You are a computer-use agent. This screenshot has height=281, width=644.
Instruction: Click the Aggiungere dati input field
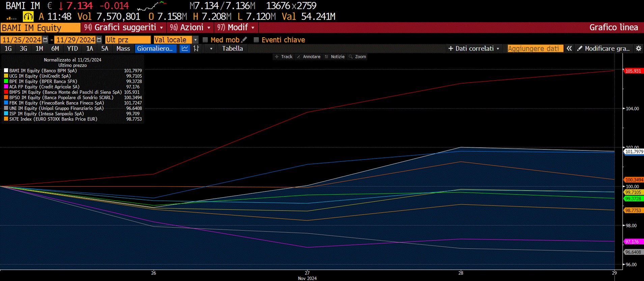coord(535,49)
